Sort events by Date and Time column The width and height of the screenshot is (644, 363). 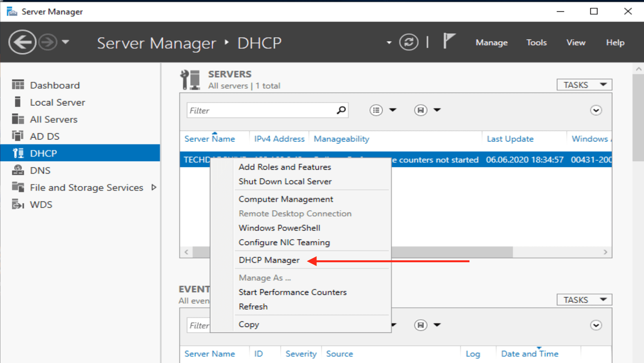530,354
